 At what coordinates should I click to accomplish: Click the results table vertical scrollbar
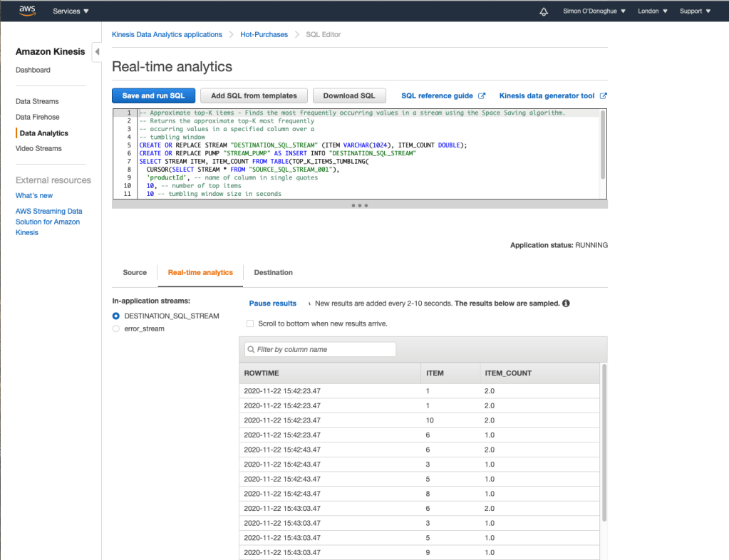tap(604, 442)
